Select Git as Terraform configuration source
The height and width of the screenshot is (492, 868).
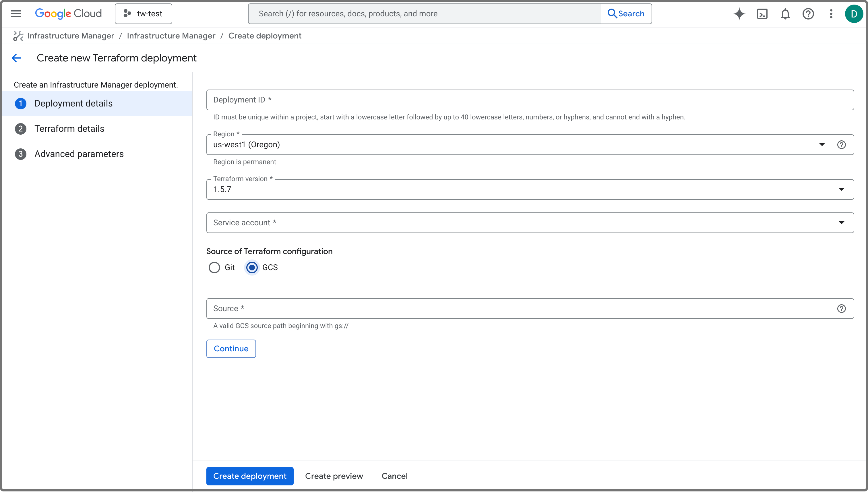click(x=214, y=267)
